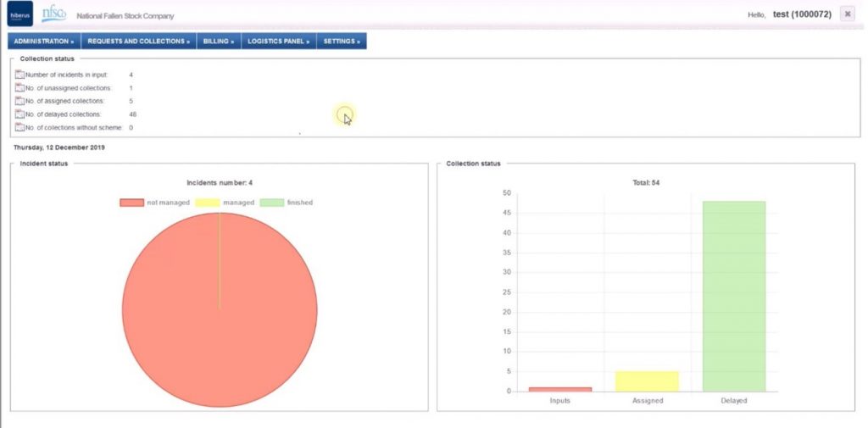Click icon beside No. of delayed collections
This screenshot has height=428, width=868.
click(20, 114)
